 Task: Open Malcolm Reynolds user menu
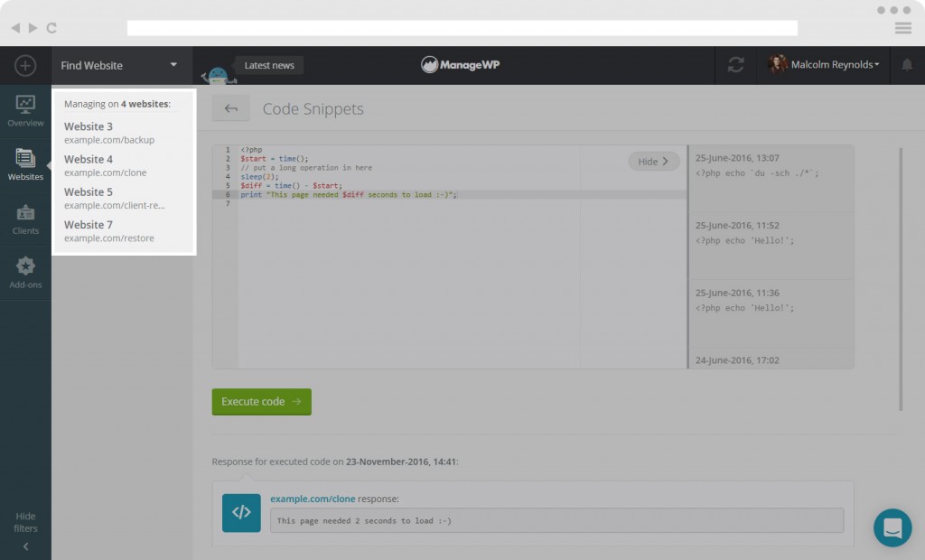click(x=824, y=65)
